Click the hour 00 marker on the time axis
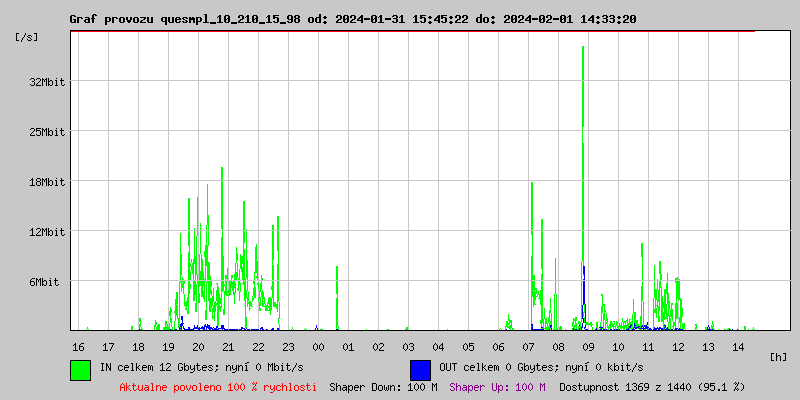The width and height of the screenshot is (800, 400). pyautogui.click(x=318, y=346)
